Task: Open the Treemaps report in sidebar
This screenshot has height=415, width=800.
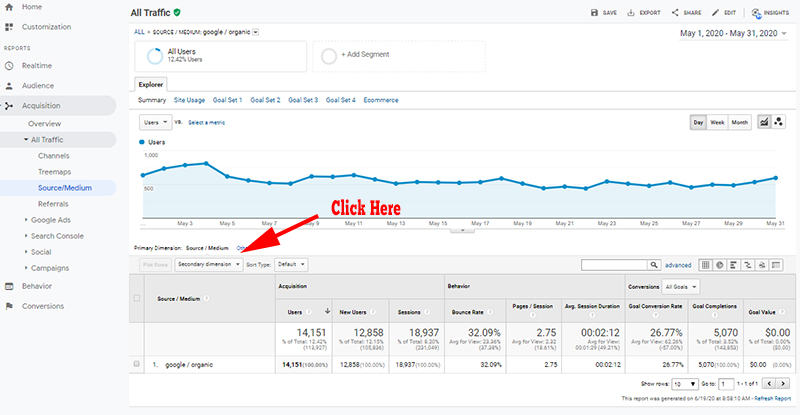Action: click(55, 172)
